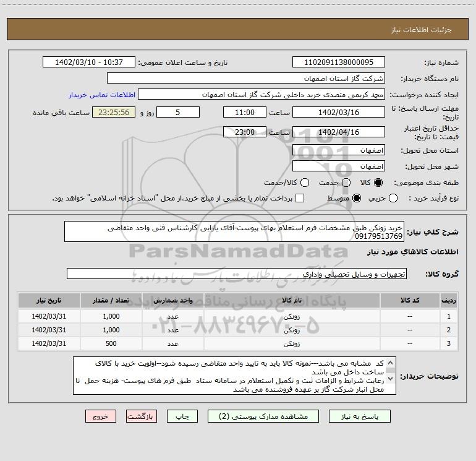Select the 'کالا' radio button
Screen dimensions: 476x461
(x=378, y=183)
